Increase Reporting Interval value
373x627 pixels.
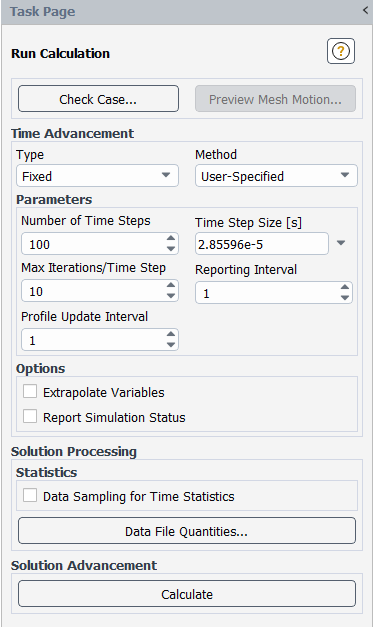click(x=345, y=287)
